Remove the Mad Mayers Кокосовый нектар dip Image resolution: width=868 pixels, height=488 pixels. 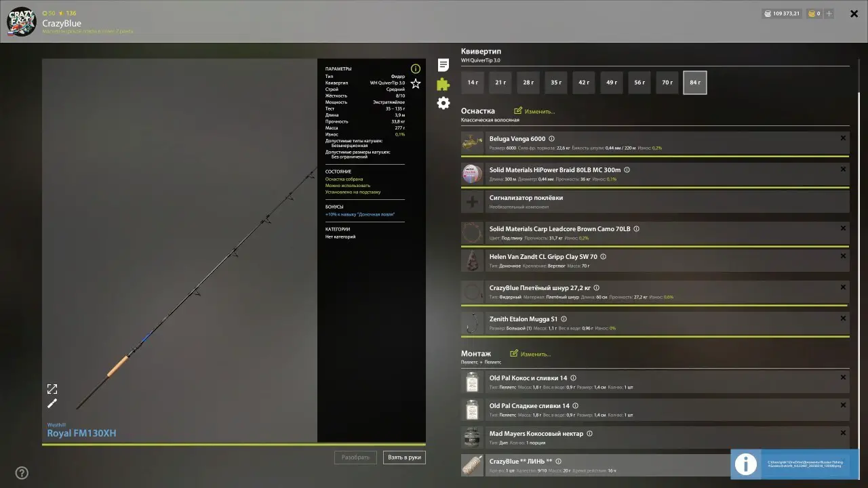843,433
